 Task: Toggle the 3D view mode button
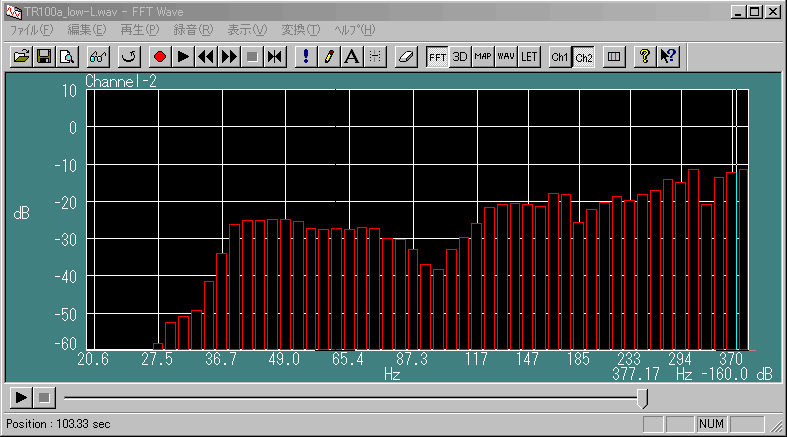(460, 57)
